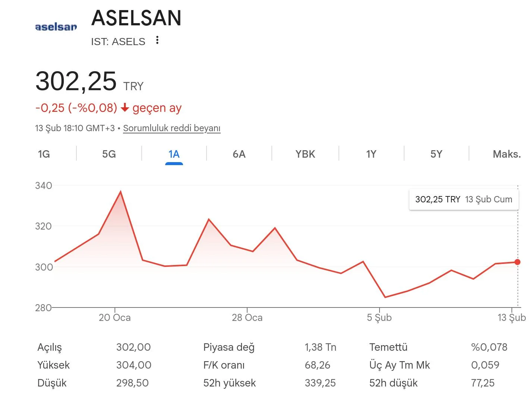Click the Piyasa değ statistic label
The width and height of the screenshot is (532, 407).
click(x=229, y=347)
